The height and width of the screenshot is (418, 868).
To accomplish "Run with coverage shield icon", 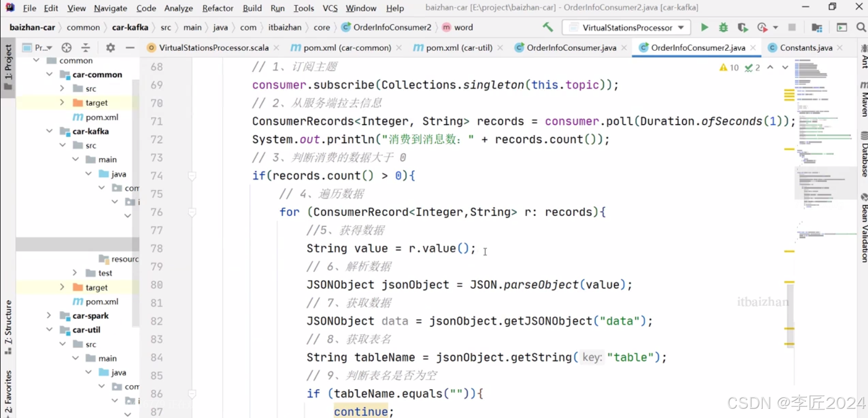I will point(743,27).
